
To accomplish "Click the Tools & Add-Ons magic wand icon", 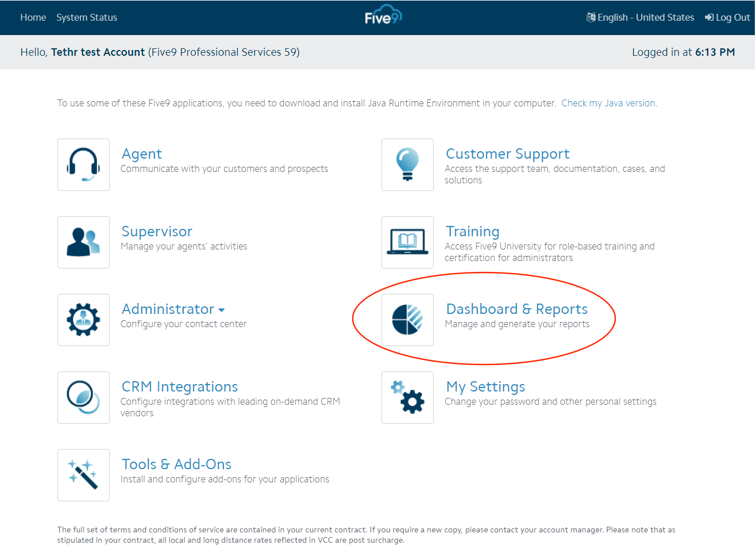I will 83,475.
